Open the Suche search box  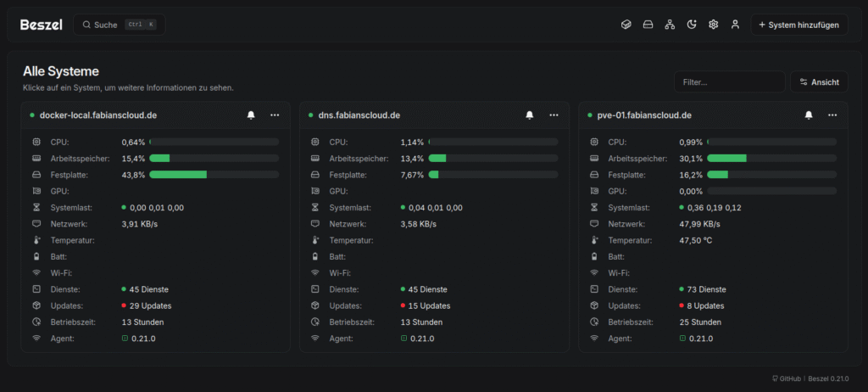tap(119, 25)
